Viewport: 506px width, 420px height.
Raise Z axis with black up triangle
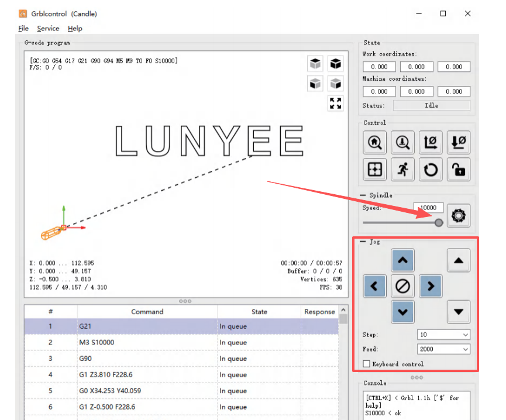[x=459, y=260]
